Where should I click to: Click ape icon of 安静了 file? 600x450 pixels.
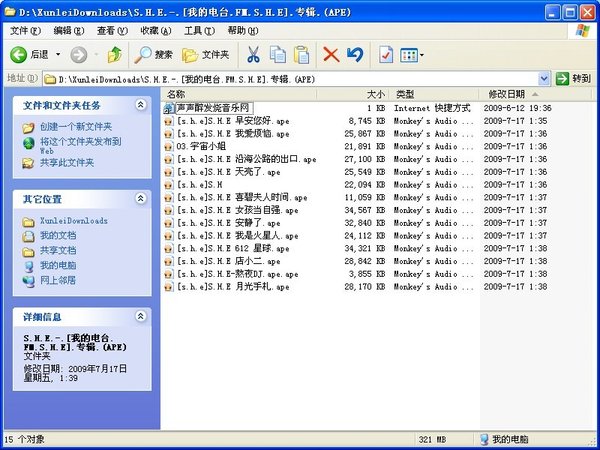[x=169, y=223]
